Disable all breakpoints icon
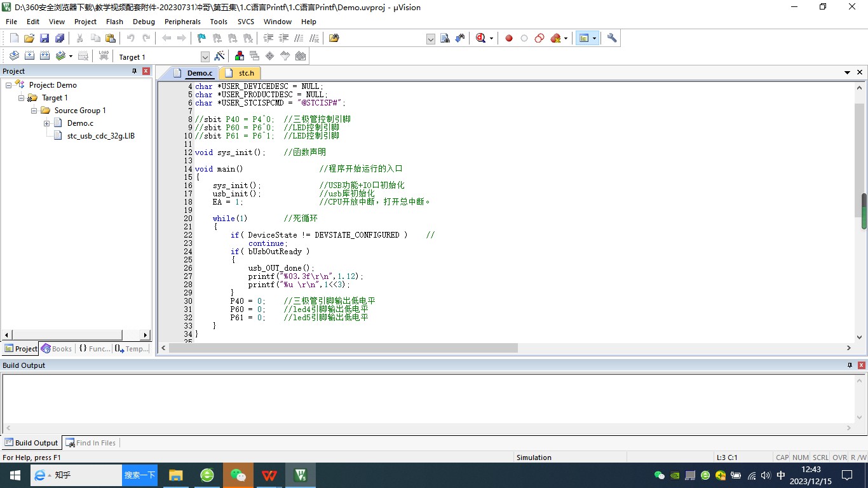 click(539, 38)
